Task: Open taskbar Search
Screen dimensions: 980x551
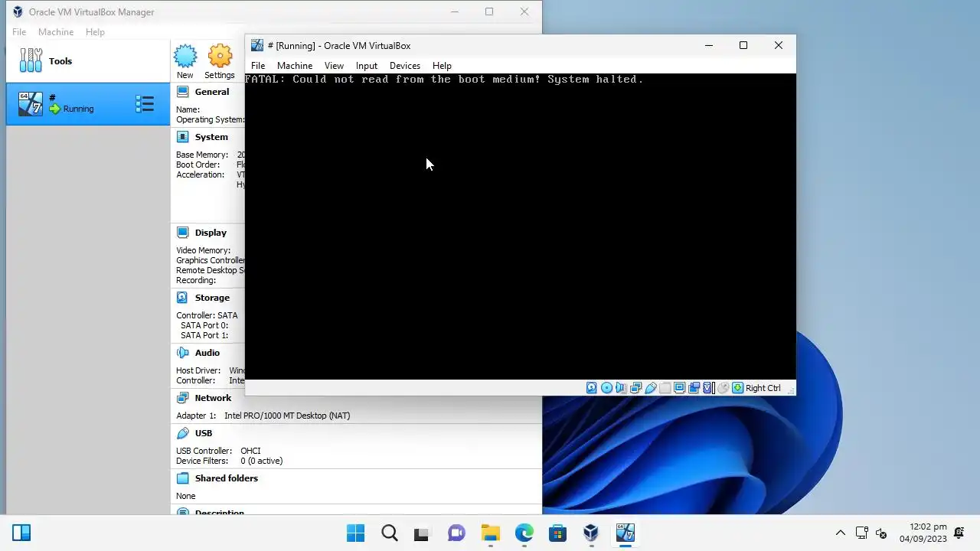Action: pyautogui.click(x=389, y=533)
